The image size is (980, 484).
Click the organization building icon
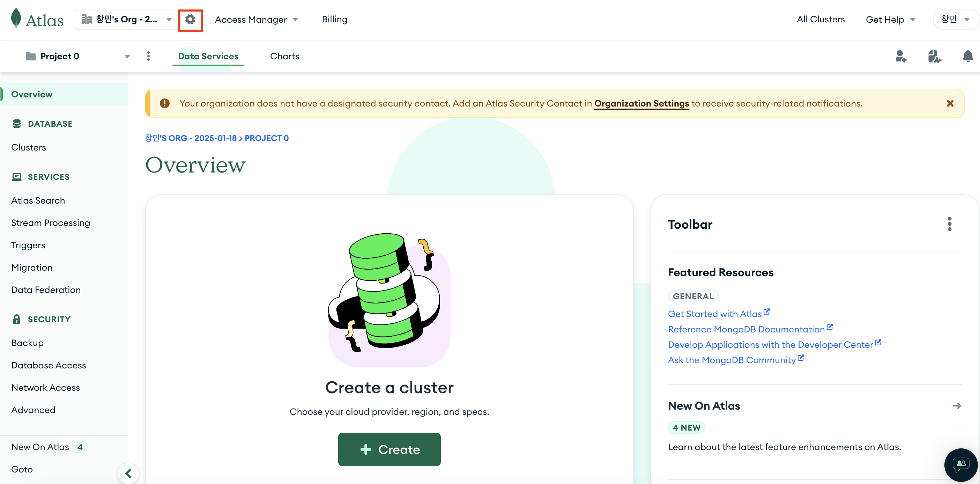point(87,20)
